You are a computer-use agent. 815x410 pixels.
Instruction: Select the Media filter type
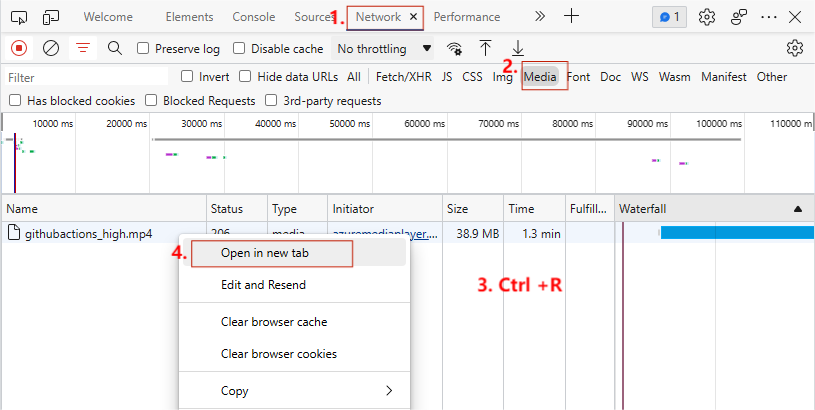pos(540,77)
